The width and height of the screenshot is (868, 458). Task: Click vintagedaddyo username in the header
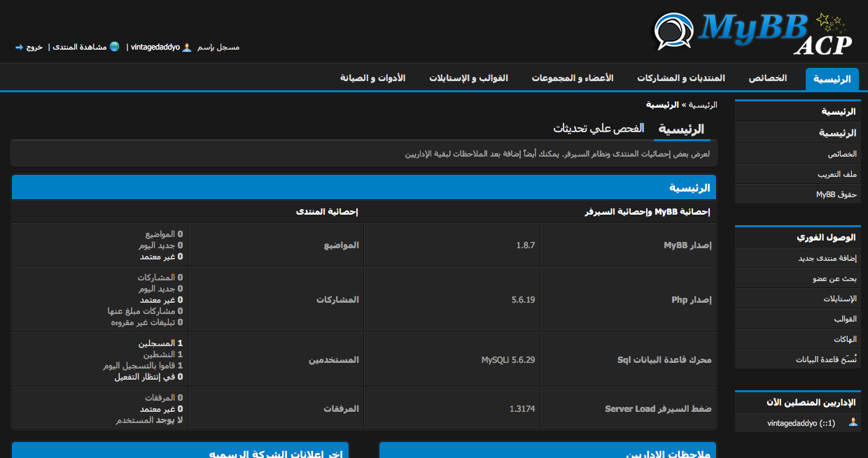[155, 47]
